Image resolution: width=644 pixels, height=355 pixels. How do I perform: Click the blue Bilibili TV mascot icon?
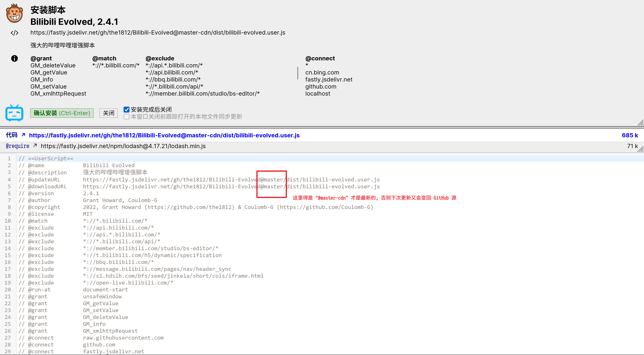click(x=14, y=113)
